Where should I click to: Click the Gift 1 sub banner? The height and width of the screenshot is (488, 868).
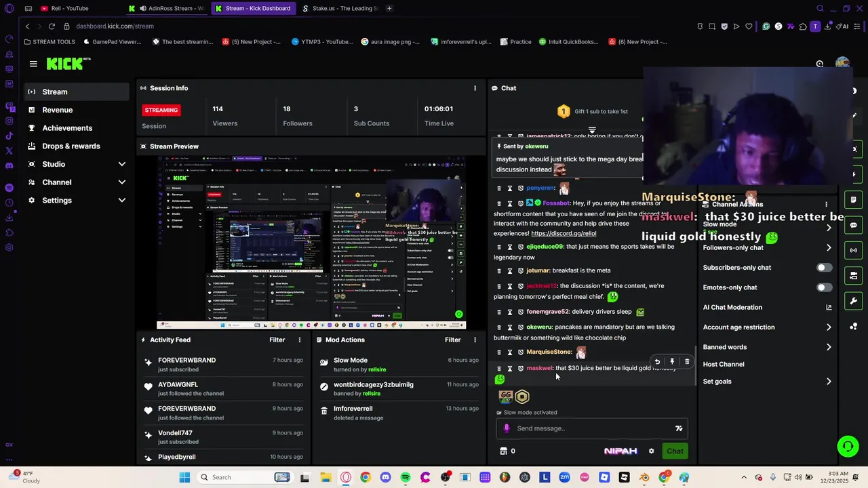tap(592, 111)
